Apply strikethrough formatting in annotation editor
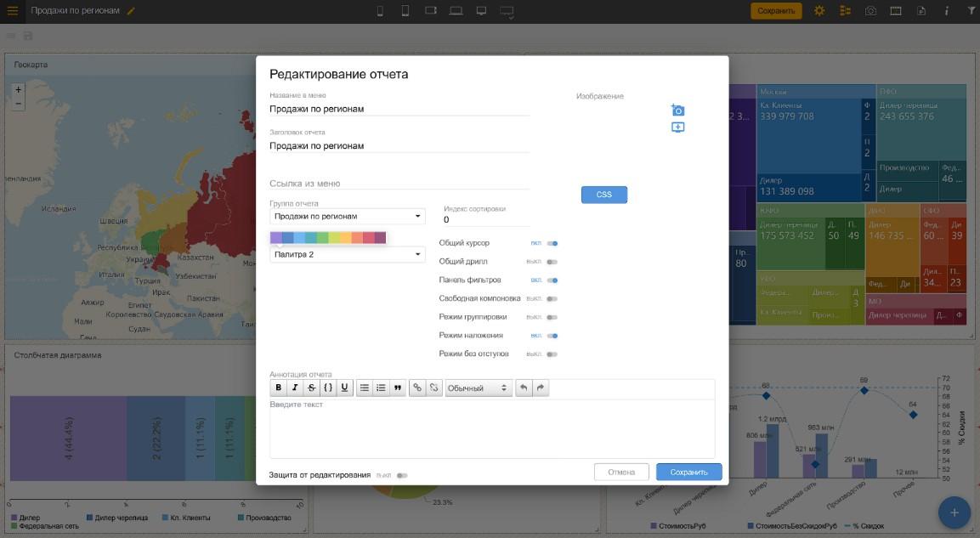 coord(311,388)
